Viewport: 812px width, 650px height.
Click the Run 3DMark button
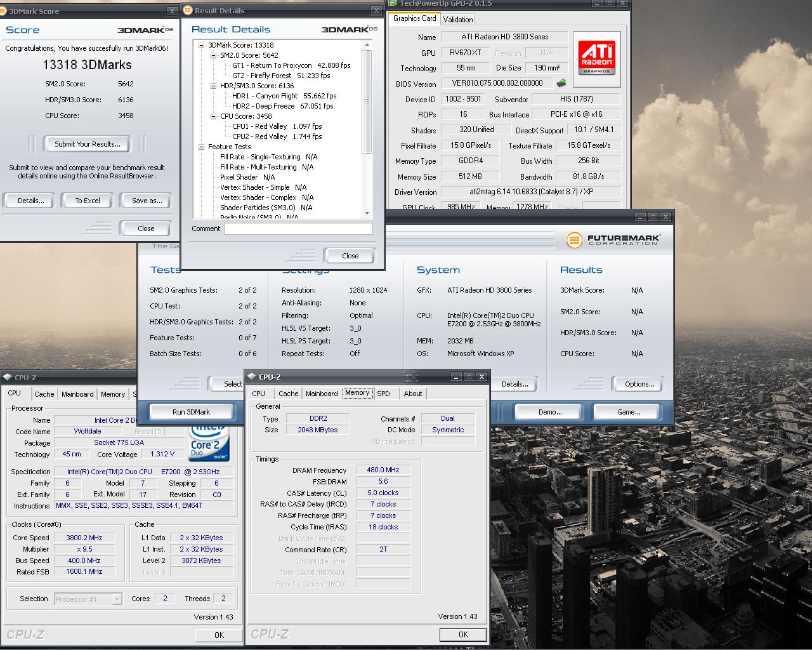[x=191, y=412]
